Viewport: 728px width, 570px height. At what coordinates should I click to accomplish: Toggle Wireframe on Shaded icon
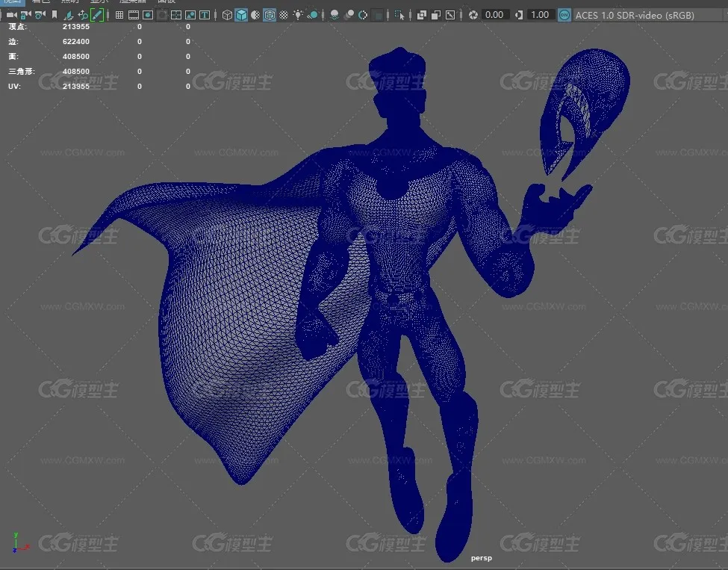(x=270, y=15)
